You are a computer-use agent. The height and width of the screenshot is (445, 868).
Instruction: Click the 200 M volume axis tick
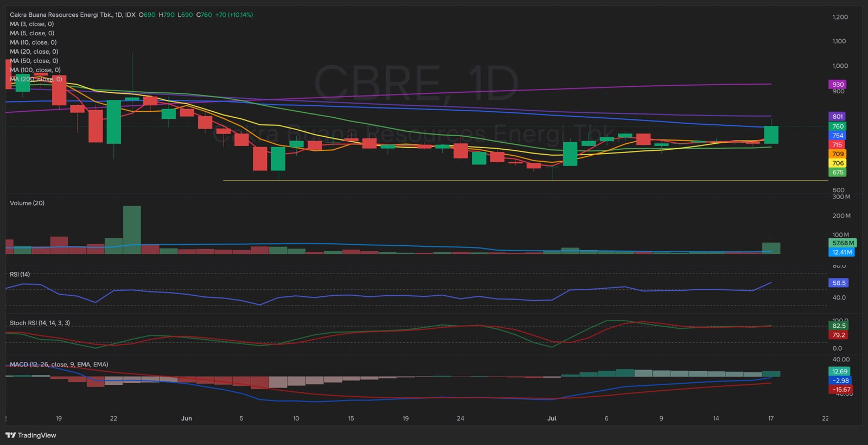(841, 216)
